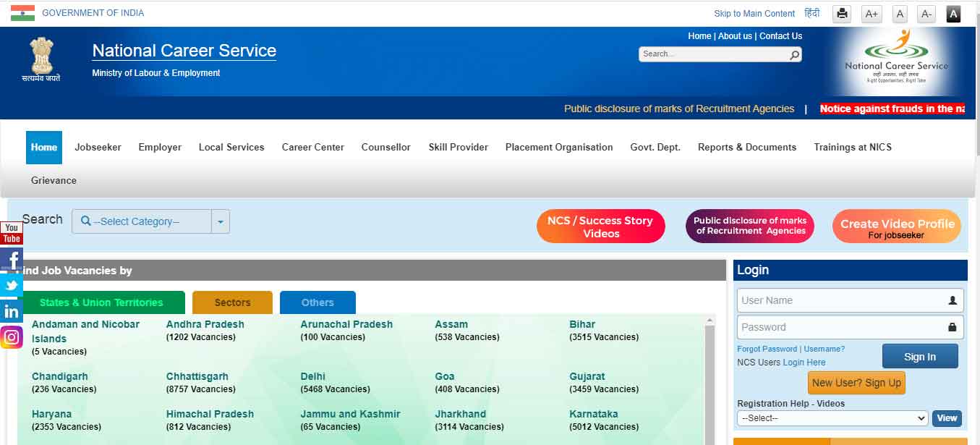Click the search magnifier icon
This screenshot has width=980, height=445.
click(793, 54)
